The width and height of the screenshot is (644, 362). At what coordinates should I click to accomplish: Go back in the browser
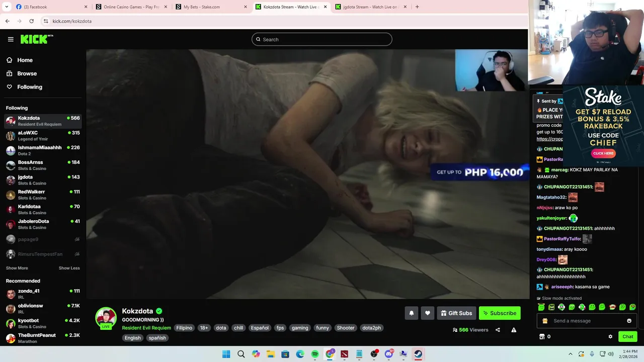[x=7, y=21]
